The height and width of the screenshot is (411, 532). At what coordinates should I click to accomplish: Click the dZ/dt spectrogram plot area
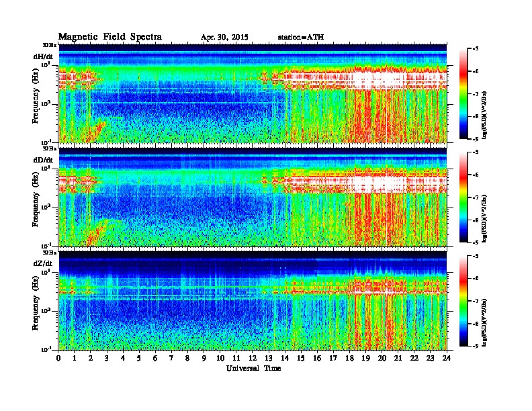point(253,300)
